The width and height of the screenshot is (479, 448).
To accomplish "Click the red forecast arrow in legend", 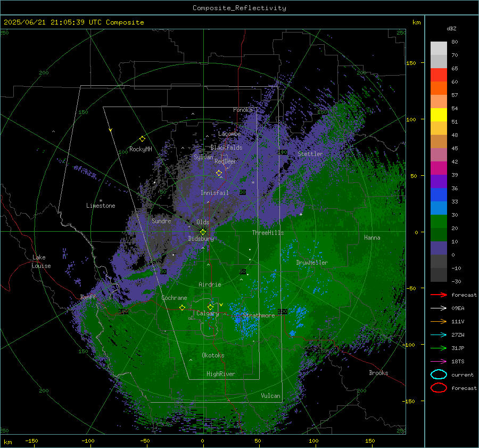I will (439, 295).
